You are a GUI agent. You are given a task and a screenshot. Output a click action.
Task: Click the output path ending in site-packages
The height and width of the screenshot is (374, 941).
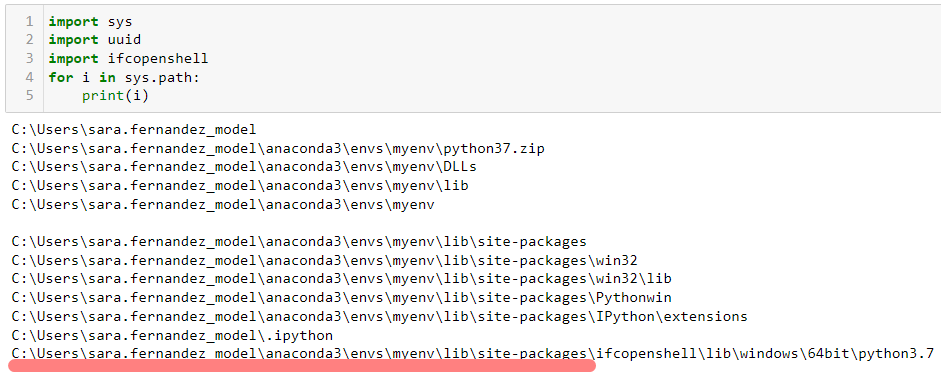pyautogui.click(x=299, y=242)
